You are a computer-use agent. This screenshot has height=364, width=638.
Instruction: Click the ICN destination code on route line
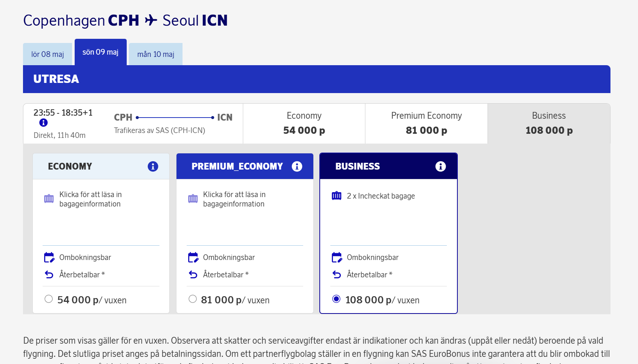click(225, 117)
